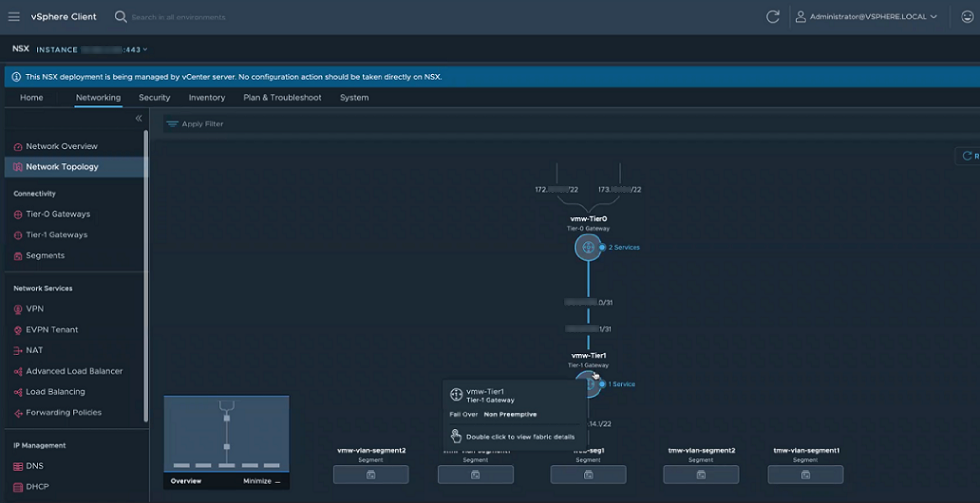Select the tmw-vlan-segment1 segment node
The image size is (980, 503).
(805, 474)
